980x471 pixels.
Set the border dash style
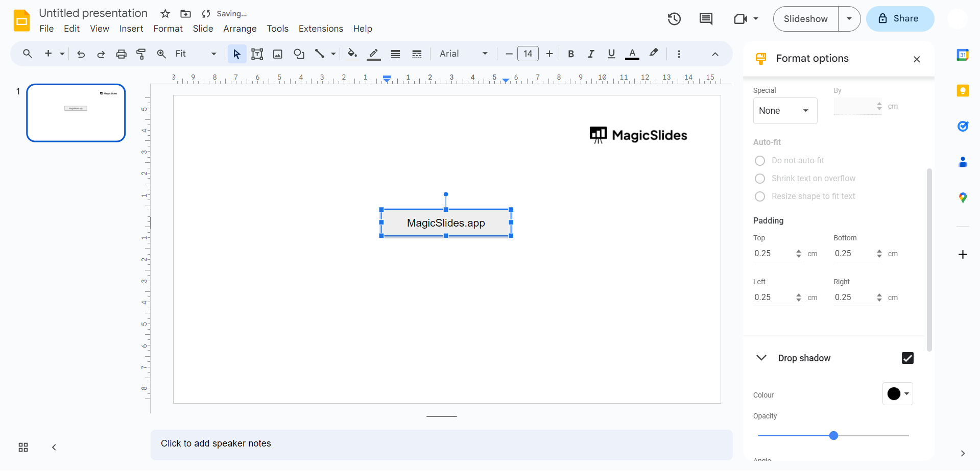pos(417,54)
